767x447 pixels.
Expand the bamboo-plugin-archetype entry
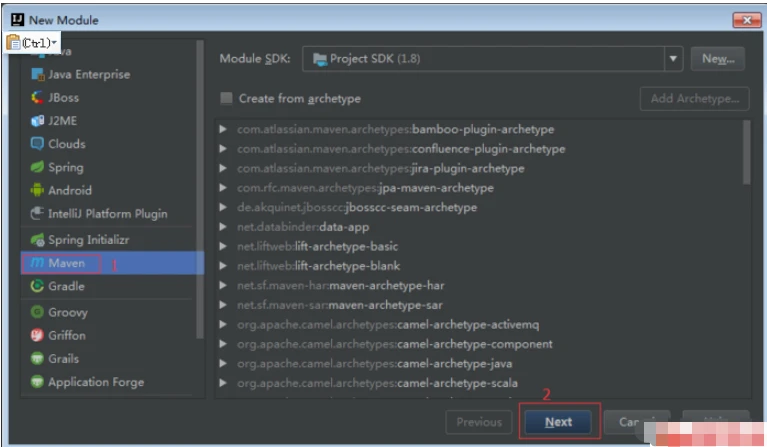coord(225,130)
